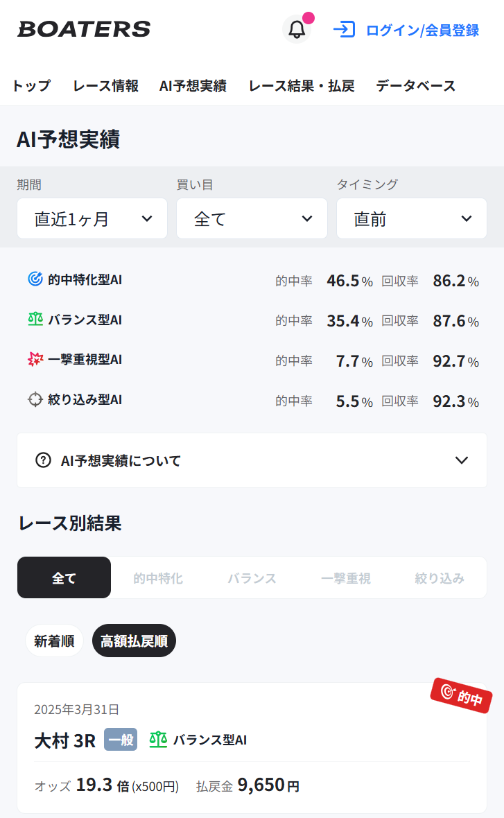Select the 高額払戻順 sort toggle
The height and width of the screenshot is (818, 504).
pos(134,641)
